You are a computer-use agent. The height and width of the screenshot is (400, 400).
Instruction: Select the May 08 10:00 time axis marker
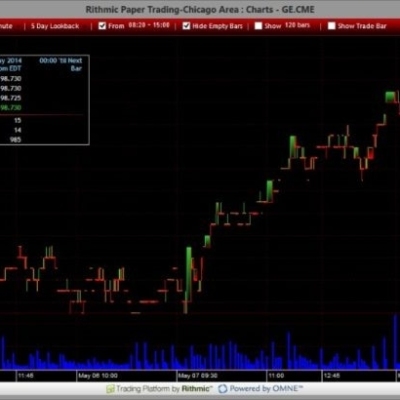(98, 376)
